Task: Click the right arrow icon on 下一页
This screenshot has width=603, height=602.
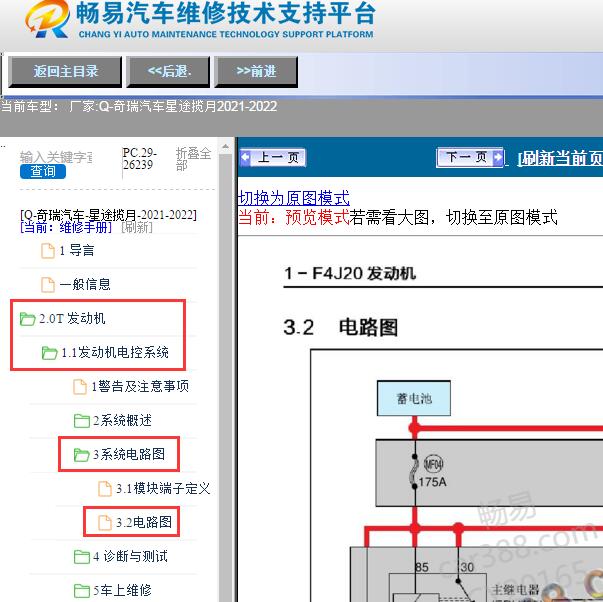Action: (498, 157)
